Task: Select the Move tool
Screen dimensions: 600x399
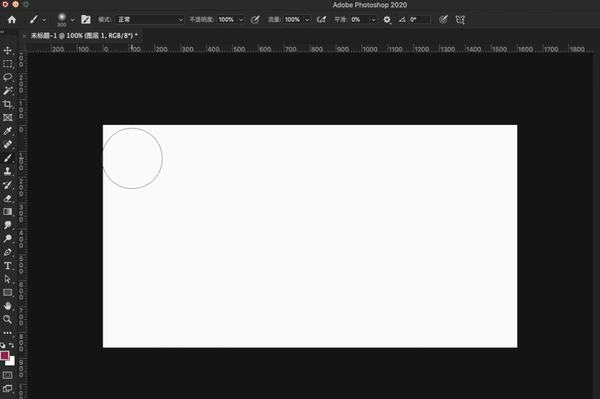Action: (x=7, y=50)
